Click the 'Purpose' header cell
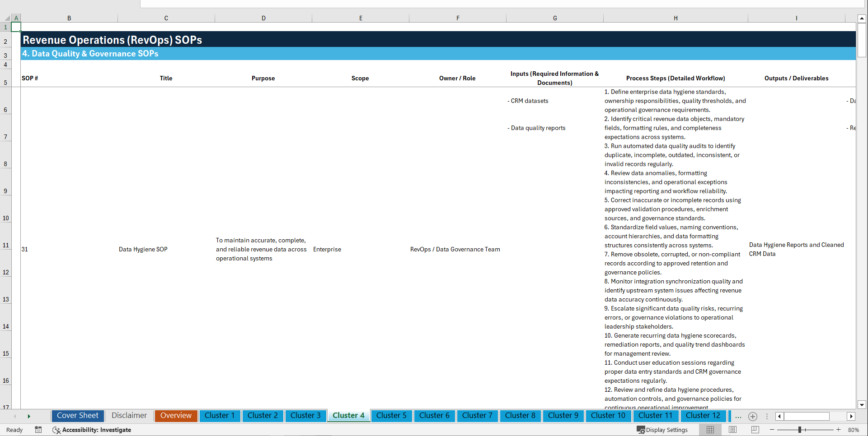The width and height of the screenshot is (868, 436). pos(263,78)
